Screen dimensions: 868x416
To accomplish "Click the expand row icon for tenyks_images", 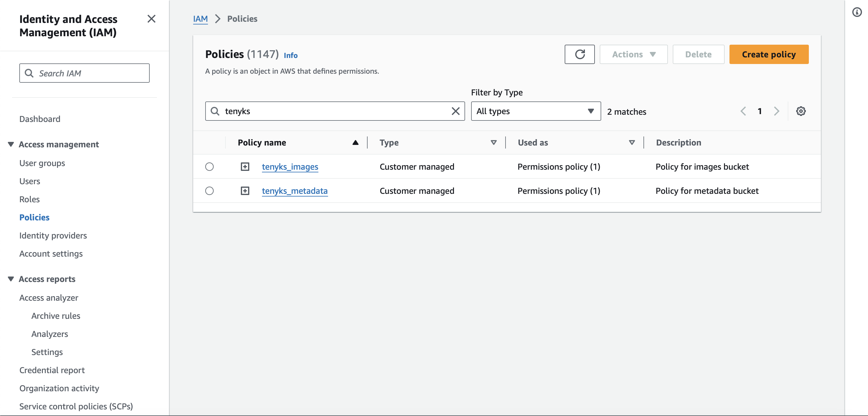I will (x=245, y=166).
